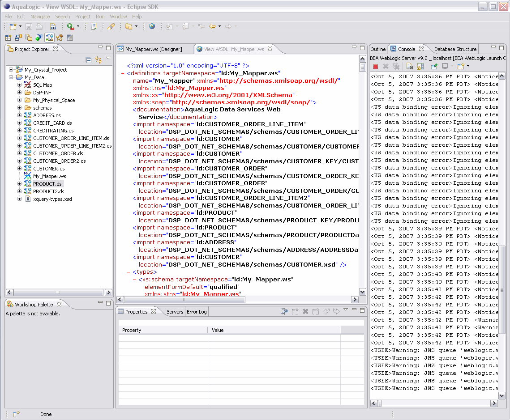Viewport: 510px width, 420px height.
Task: Click Console horizontal scrollbar right arrow
Action: point(494,403)
